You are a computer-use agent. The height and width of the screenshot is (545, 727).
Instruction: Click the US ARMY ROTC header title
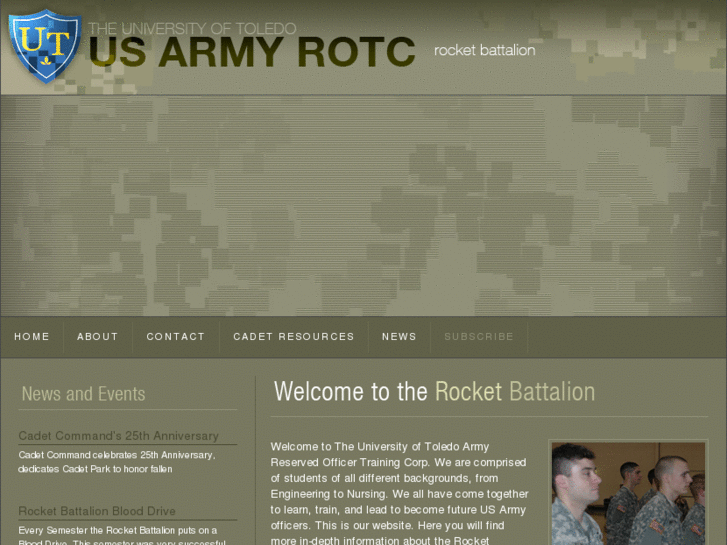pos(252,52)
